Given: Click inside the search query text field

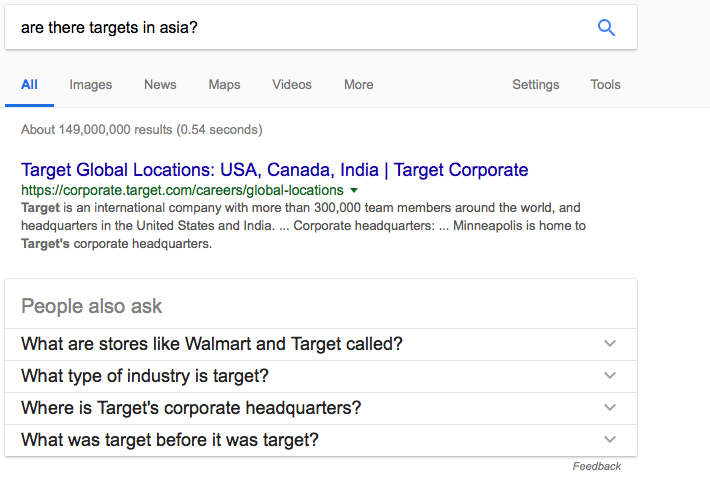Looking at the screenshot, I should [x=300, y=28].
